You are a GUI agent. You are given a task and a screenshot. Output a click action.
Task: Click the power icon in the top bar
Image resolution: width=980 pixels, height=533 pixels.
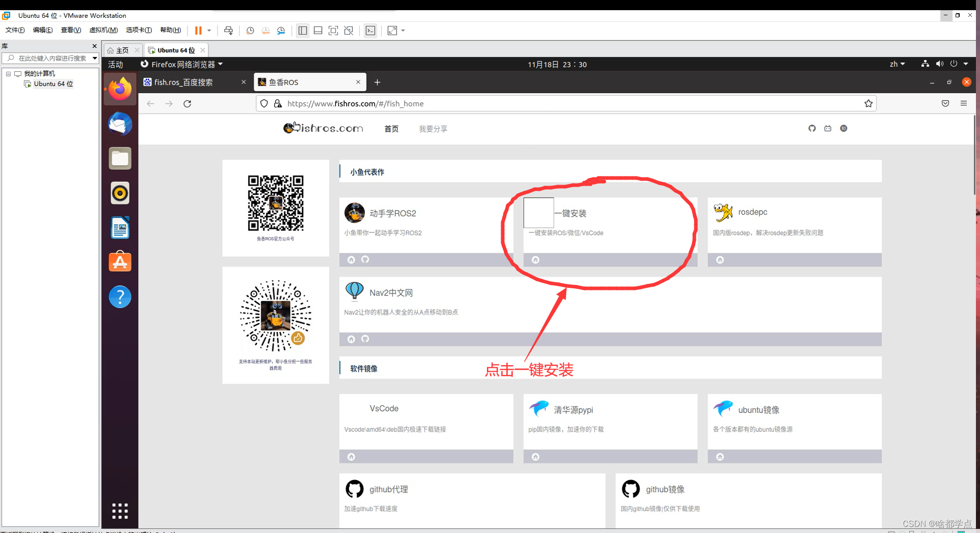(x=954, y=64)
